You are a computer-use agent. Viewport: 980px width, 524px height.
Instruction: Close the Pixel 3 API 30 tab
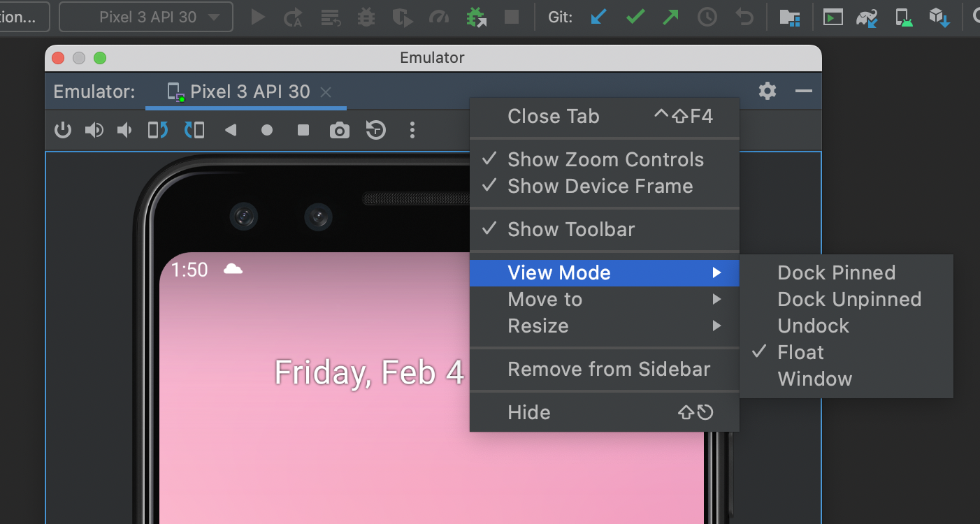[325, 92]
